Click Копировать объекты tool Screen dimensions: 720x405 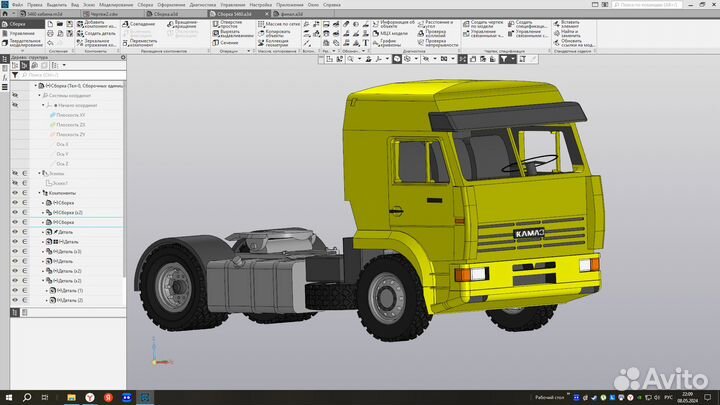[x=274, y=34]
